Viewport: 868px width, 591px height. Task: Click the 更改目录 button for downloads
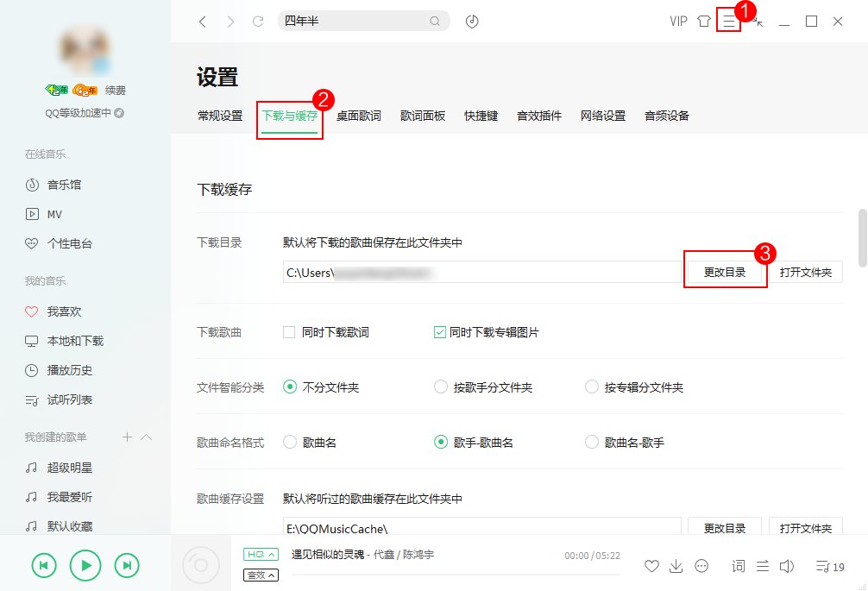[725, 270]
